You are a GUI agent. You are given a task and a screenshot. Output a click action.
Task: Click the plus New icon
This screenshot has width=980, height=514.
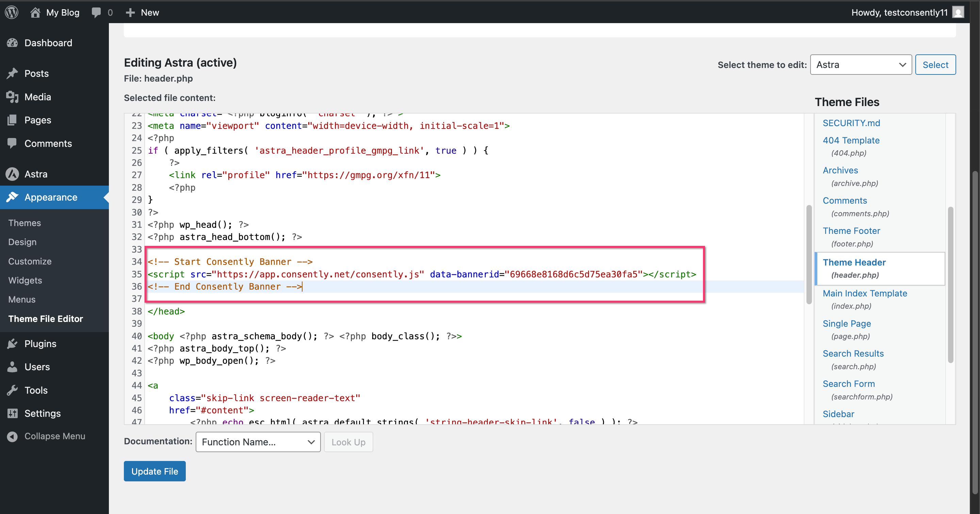[130, 12]
